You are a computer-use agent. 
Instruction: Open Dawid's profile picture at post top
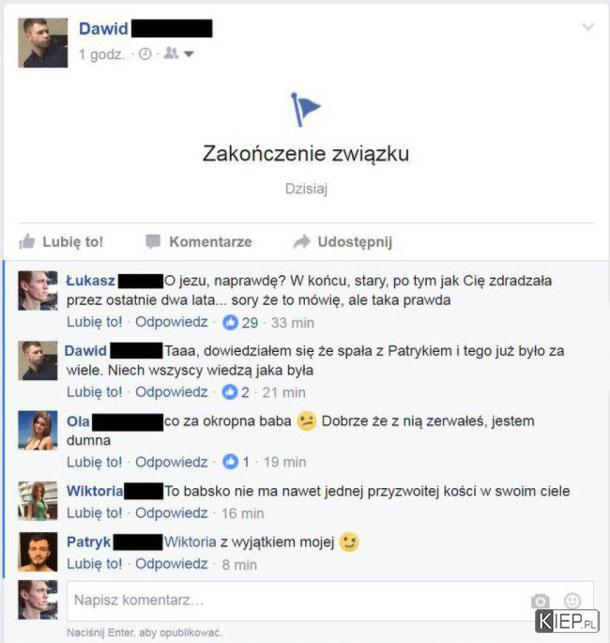[43, 43]
